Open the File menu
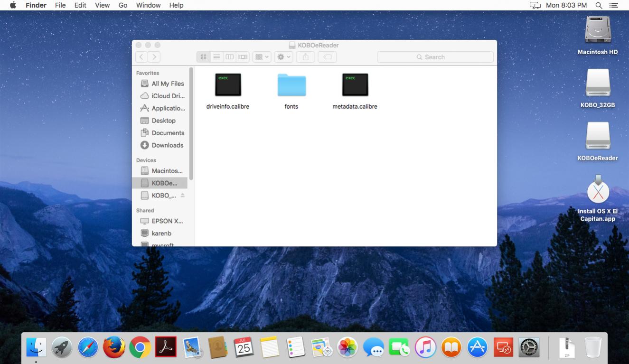The height and width of the screenshot is (364, 629). (x=60, y=5)
